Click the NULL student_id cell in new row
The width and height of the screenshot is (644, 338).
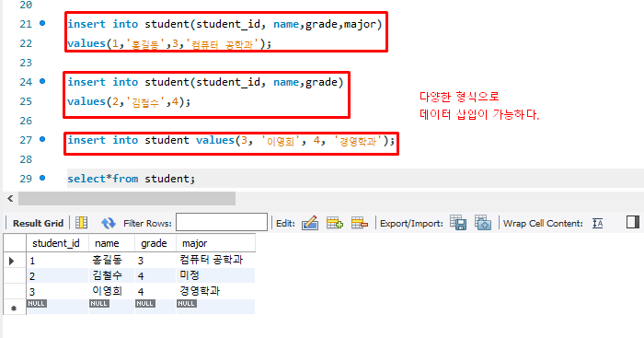(57, 307)
